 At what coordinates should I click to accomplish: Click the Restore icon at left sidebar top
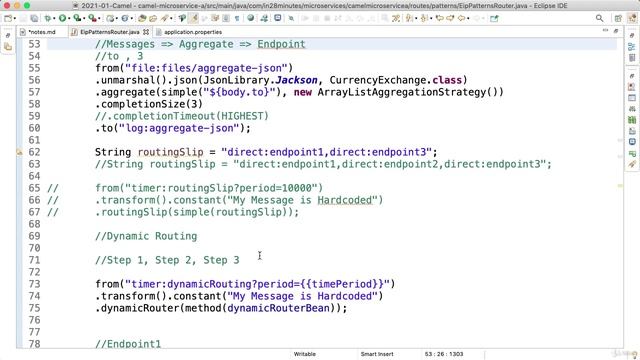click(x=8, y=36)
